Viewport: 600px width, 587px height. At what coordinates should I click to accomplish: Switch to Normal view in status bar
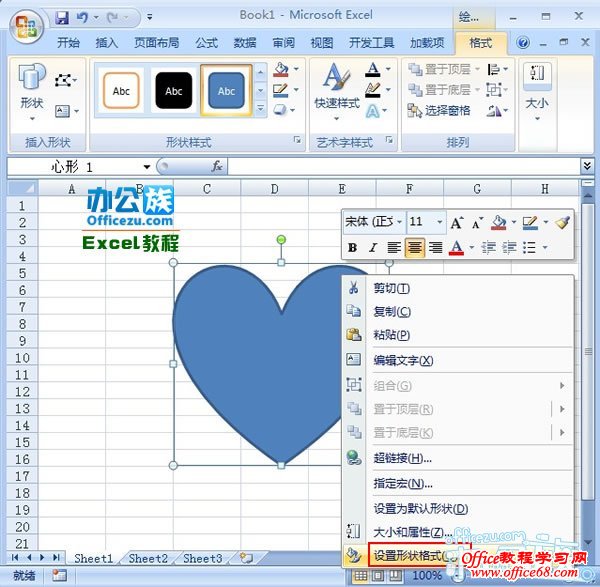click(360, 575)
